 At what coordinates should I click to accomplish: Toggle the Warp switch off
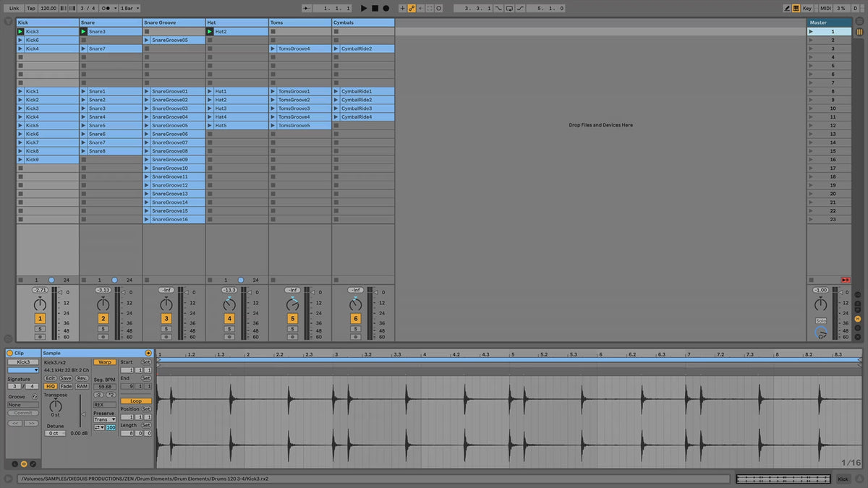coord(104,362)
